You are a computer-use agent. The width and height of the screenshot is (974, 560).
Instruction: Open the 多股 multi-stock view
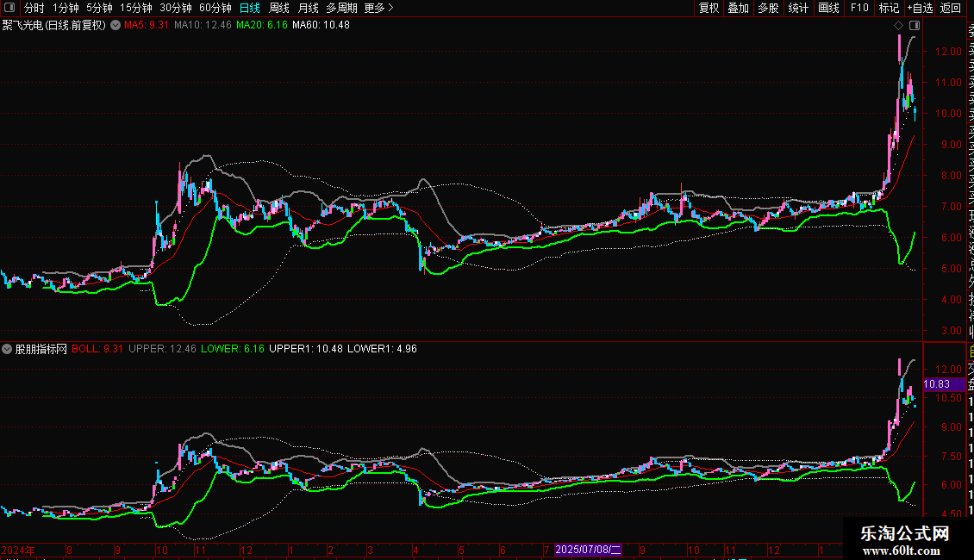[x=768, y=8]
